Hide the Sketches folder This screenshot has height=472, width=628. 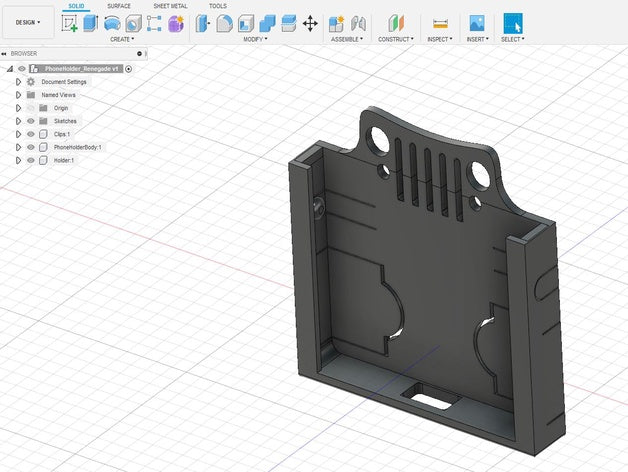[31, 121]
